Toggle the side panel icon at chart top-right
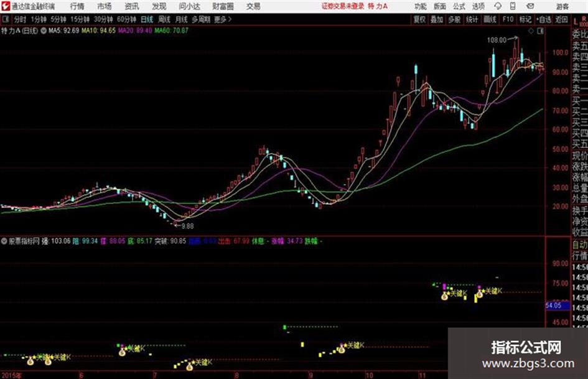The height and width of the screenshot is (379, 588). pyautogui.click(x=540, y=31)
